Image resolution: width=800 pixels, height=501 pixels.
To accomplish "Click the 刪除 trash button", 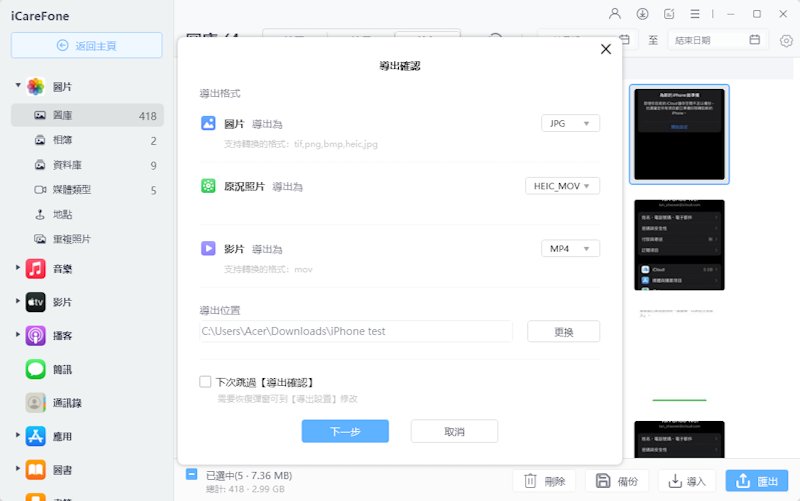I will (544, 481).
